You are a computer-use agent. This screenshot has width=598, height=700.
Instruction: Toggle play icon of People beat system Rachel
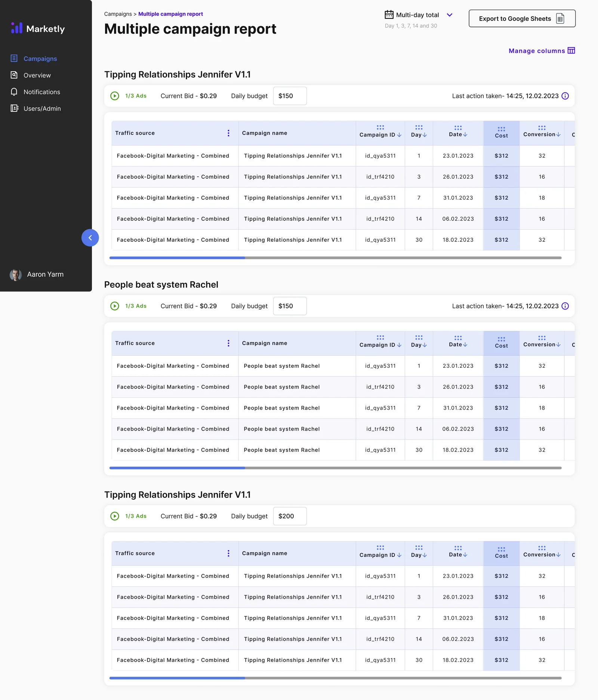(x=115, y=306)
